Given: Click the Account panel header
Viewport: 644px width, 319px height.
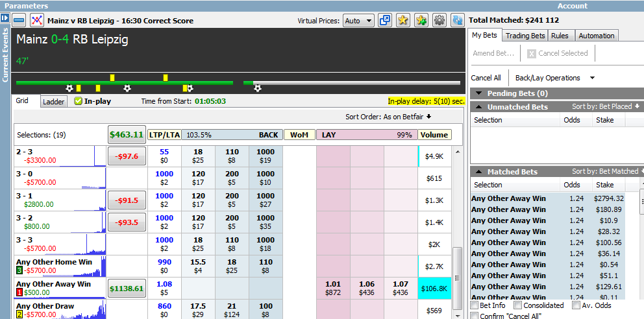Looking at the screenshot, I should click(572, 6).
